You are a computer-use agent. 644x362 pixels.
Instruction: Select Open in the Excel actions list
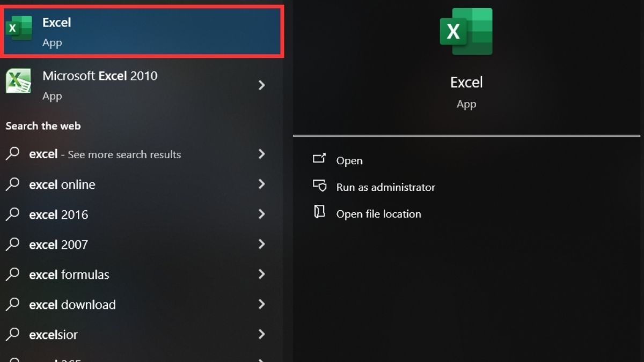point(349,160)
